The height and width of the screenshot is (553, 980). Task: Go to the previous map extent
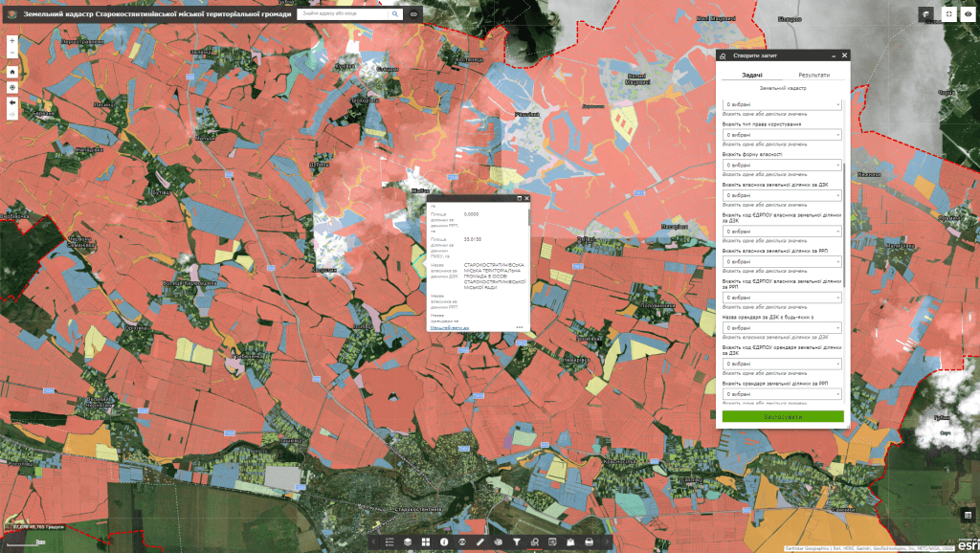11,102
